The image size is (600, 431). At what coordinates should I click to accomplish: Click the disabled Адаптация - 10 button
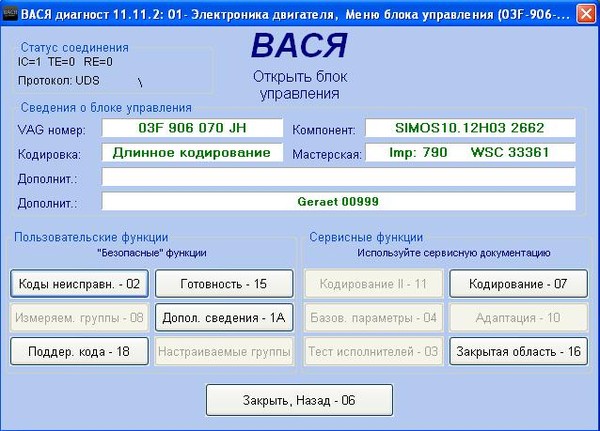point(518,317)
